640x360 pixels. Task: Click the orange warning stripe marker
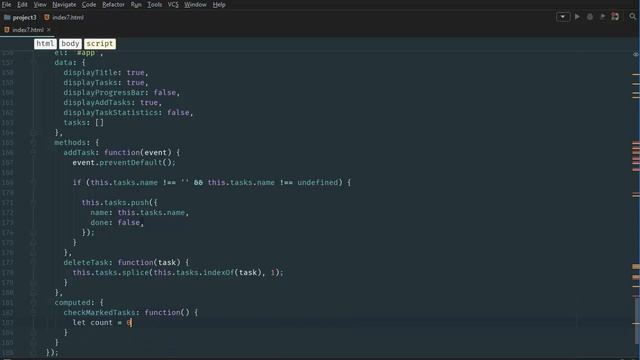coord(636,267)
